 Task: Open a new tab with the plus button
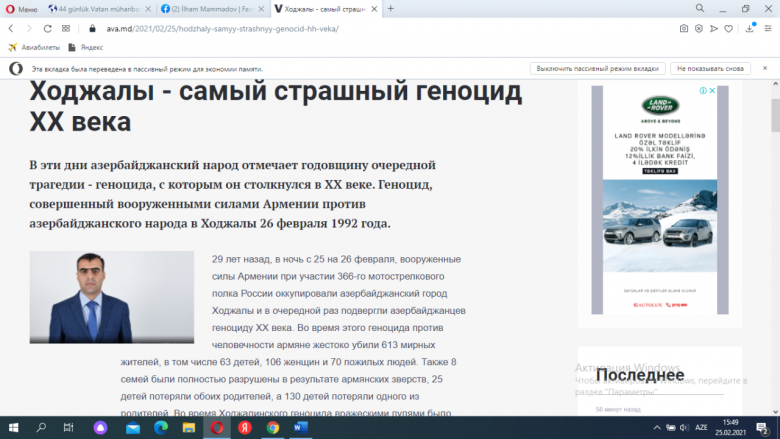(x=390, y=8)
